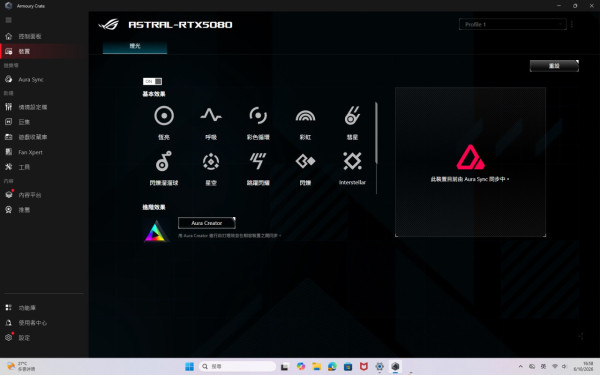Viewport: 600px width, 375px height.
Task: Open Microsoft Store from the taskbar
Action: (x=348, y=366)
